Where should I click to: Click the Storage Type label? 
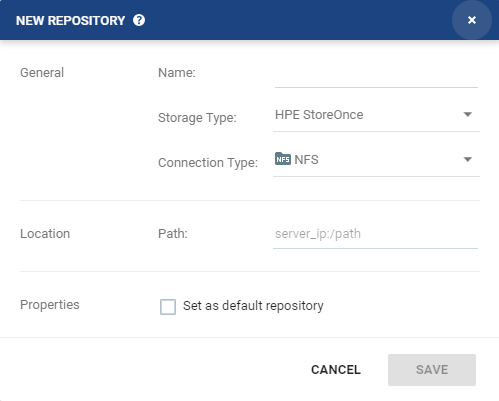point(197,118)
